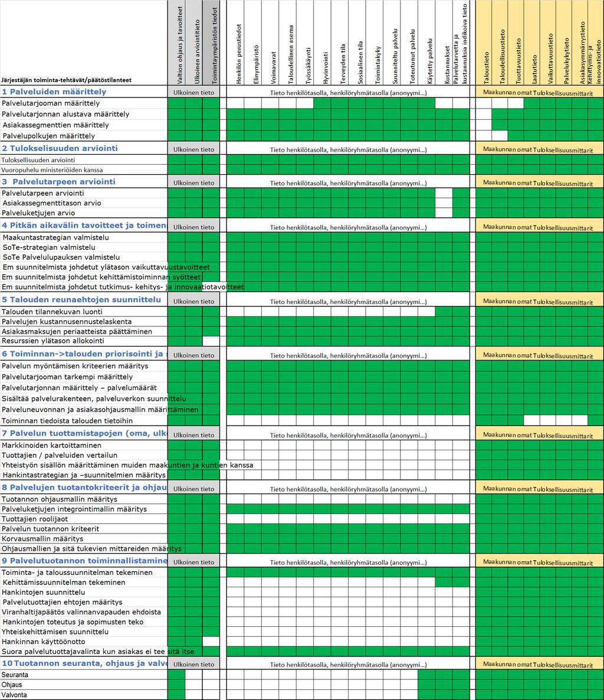Click the "Henkilön perustiedot" column header
Viewport: 604px width, 700px height.
coord(239,54)
